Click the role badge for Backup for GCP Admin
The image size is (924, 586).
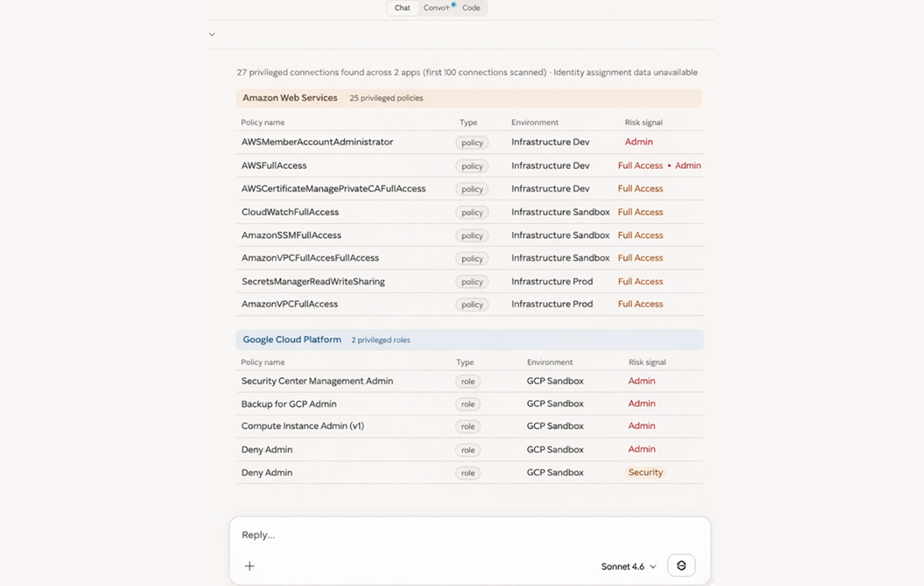468,405
